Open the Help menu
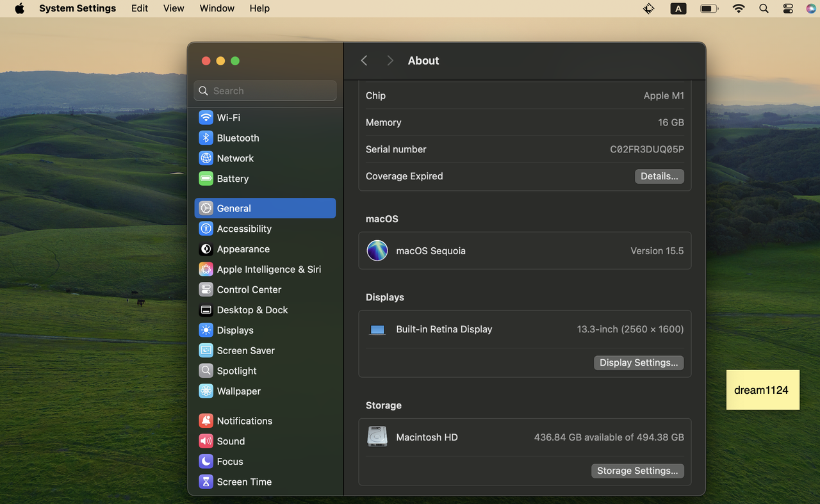Screen dimensions: 820x504 (259, 8)
